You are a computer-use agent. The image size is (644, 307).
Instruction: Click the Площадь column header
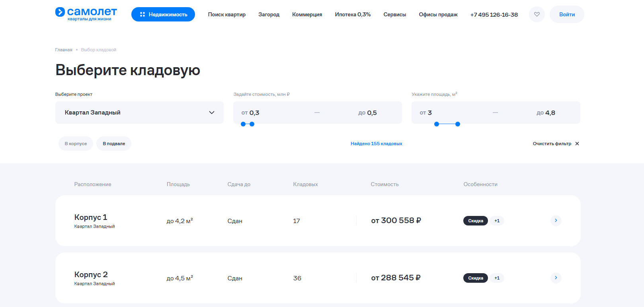click(178, 184)
